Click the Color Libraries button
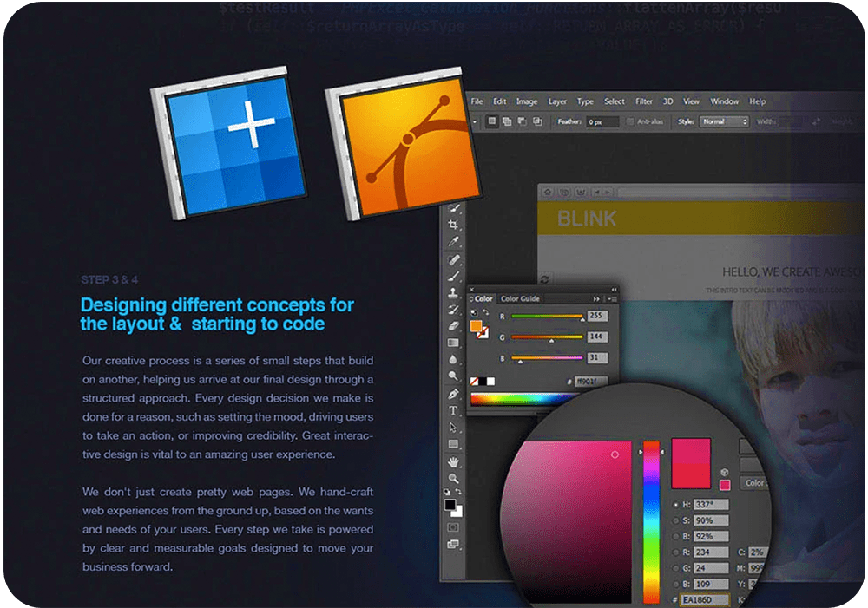868x608 pixels. 753,483
